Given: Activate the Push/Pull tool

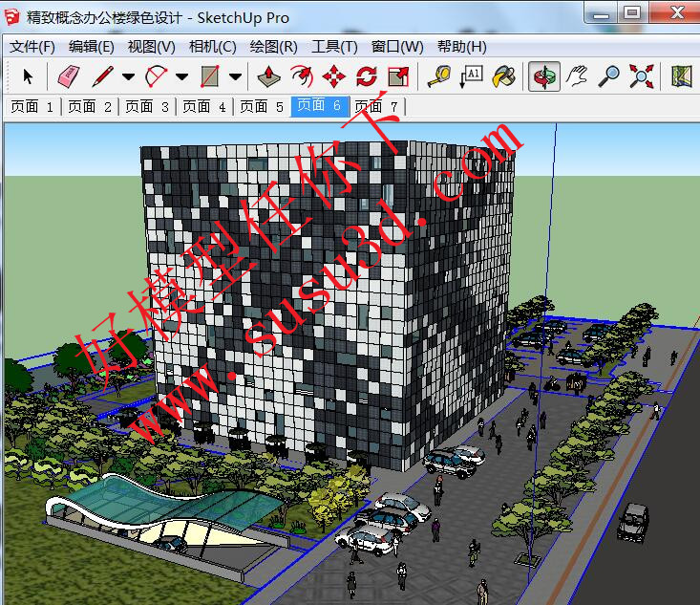Looking at the screenshot, I should 268,76.
